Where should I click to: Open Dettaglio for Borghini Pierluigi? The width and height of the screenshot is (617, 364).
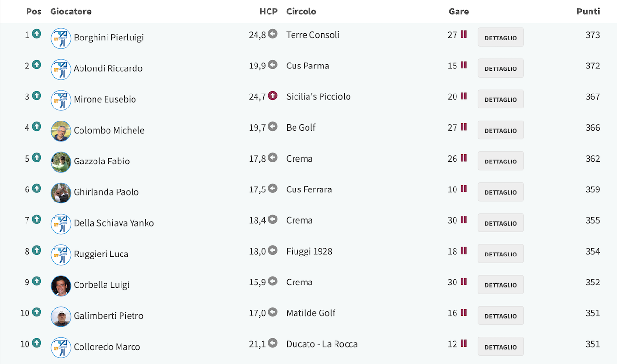(501, 38)
